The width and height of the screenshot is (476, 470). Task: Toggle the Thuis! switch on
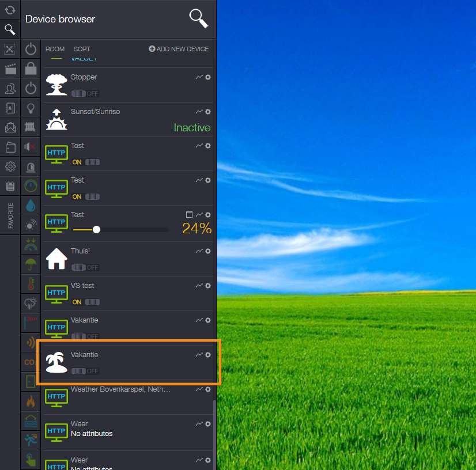click(85, 268)
